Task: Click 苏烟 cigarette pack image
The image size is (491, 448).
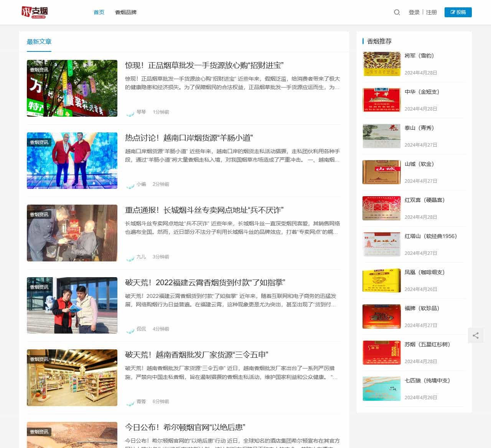Action: tap(382, 352)
